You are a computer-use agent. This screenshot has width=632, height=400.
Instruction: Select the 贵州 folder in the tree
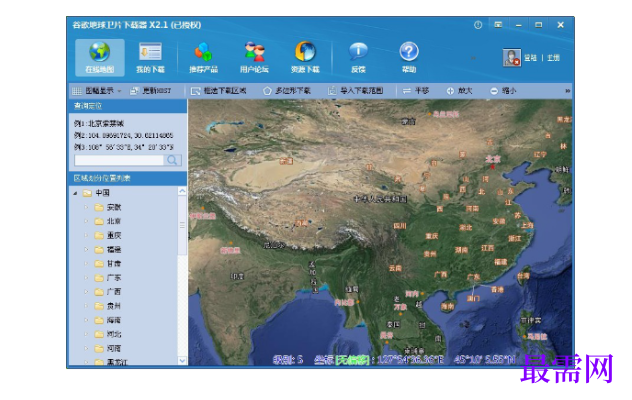[108, 306]
